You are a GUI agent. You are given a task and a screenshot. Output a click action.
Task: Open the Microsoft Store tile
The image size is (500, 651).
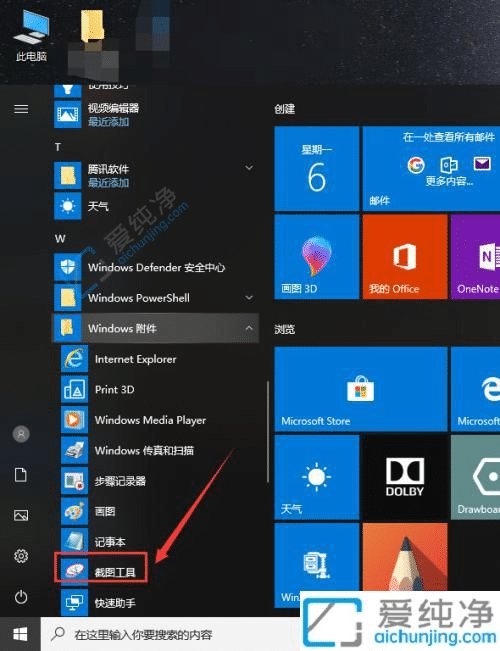click(x=361, y=389)
